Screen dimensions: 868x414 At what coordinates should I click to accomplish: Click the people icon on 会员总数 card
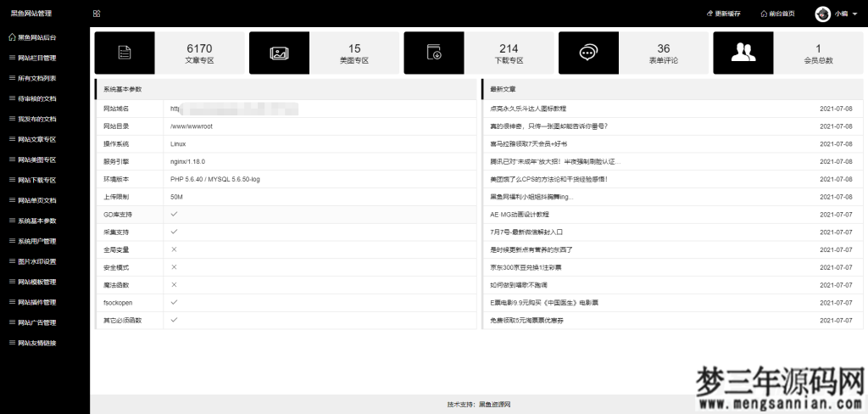coord(743,52)
